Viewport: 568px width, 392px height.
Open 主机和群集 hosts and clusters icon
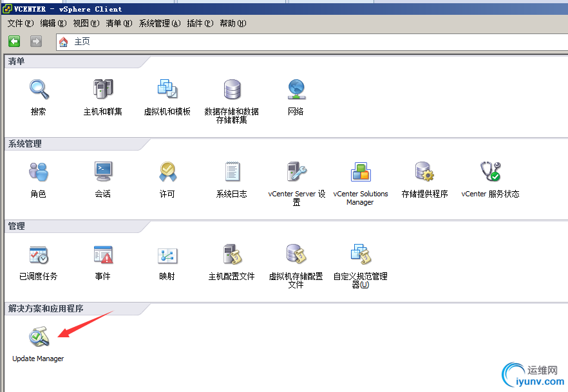point(103,89)
